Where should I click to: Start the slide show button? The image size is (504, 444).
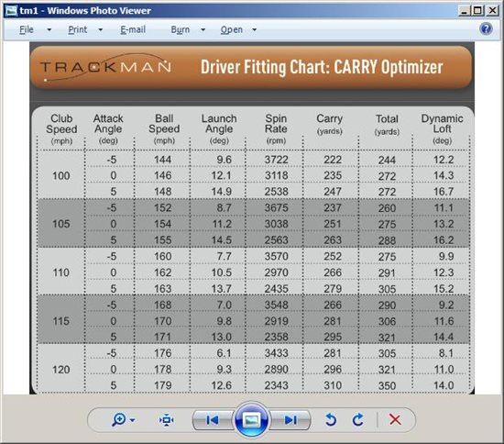pos(252,419)
